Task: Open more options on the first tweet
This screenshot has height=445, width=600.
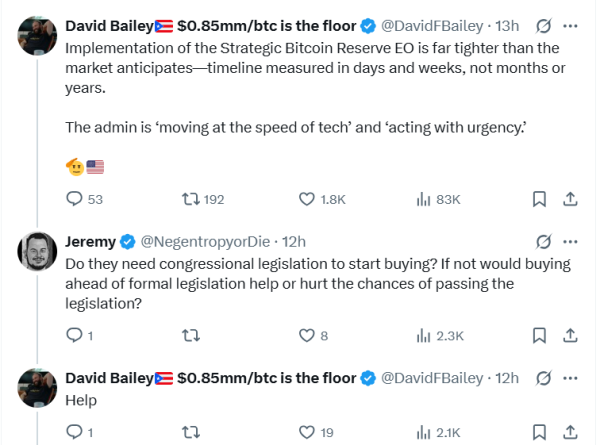Action: coord(571,24)
